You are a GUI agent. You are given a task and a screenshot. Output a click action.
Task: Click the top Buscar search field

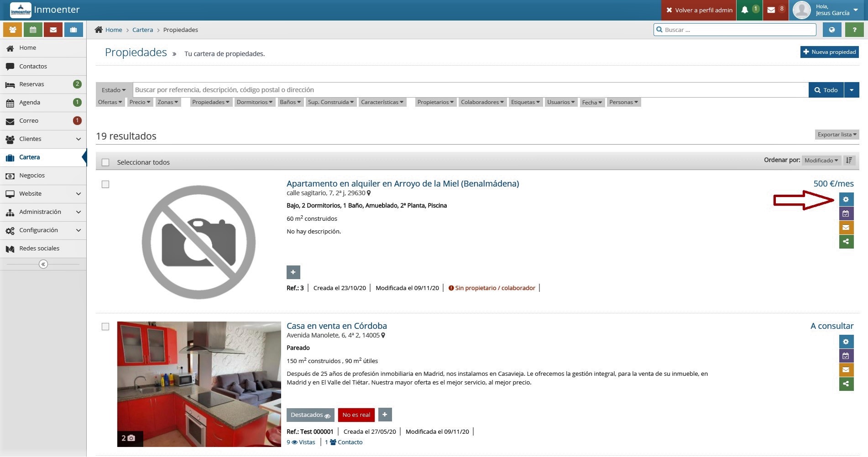point(735,30)
